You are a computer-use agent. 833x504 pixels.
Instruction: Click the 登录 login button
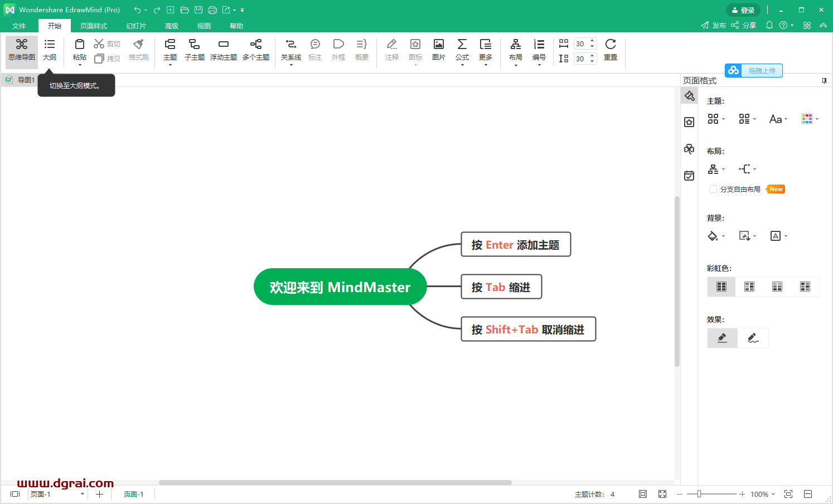point(743,10)
